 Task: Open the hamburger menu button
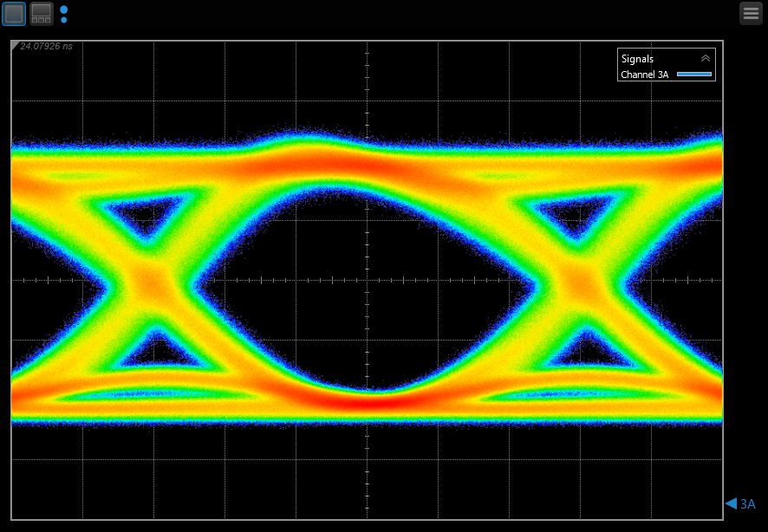click(x=751, y=13)
